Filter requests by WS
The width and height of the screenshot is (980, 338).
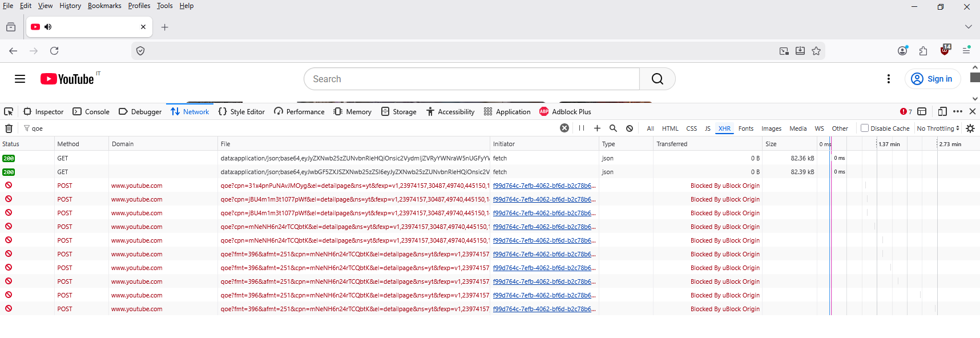(819, 128)
